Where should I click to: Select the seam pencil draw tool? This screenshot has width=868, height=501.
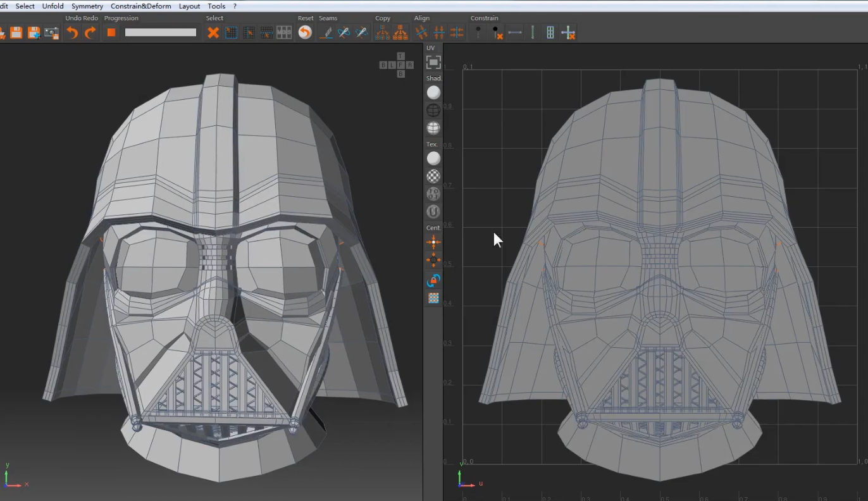tap(326, 32)
